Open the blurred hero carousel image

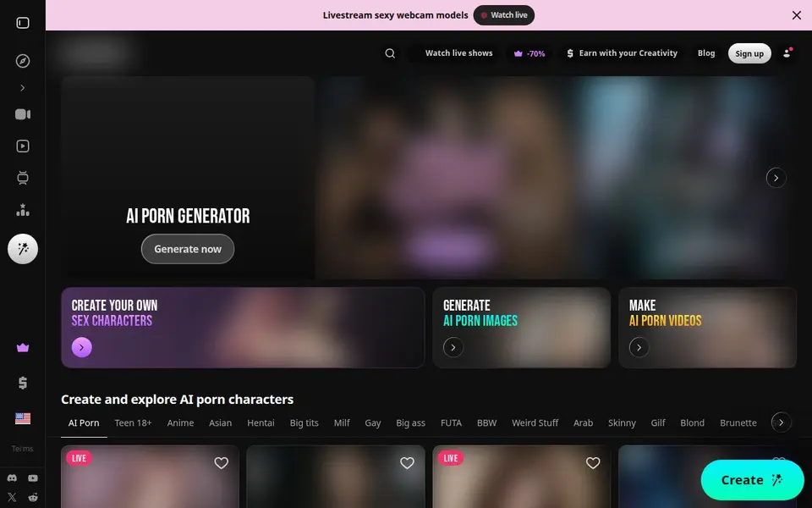coord(554,178)
